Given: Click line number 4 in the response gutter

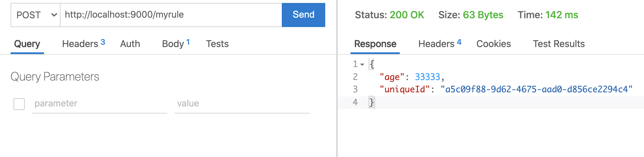Looking at the screenshot, I should [355, 102].
